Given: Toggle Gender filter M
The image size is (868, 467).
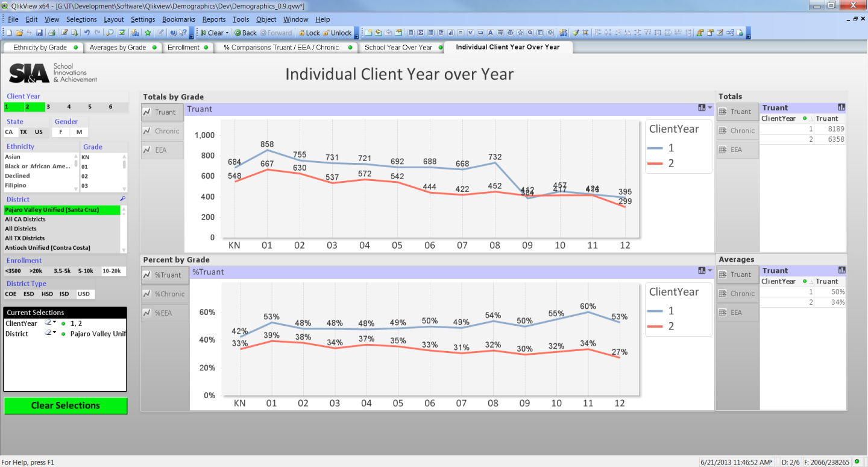Looking at the screenshot, I should click(79, 132).
